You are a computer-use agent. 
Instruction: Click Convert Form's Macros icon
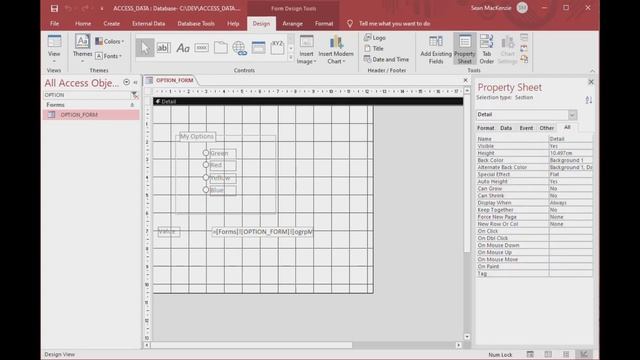point(524,60)
